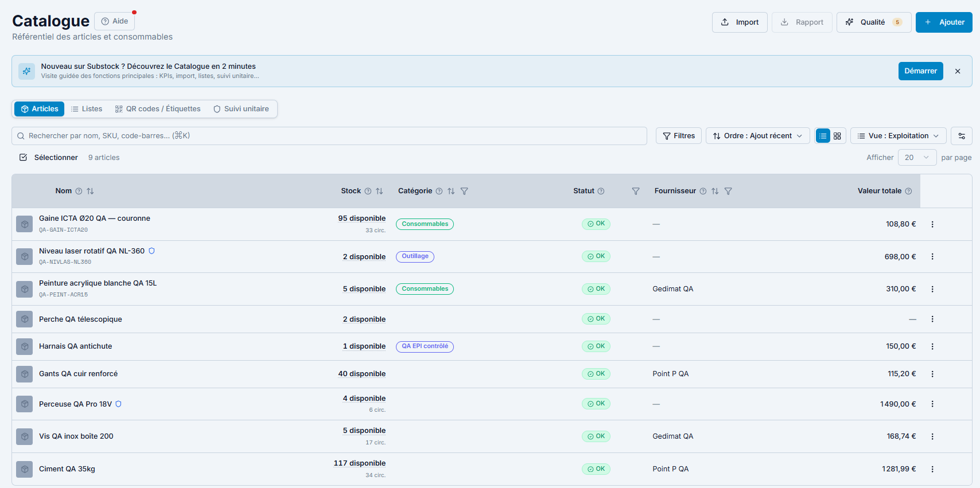Click the shield icon next to Niveau laser rotatif
The width and height of the screenshot is (980, 488).
pyautogui.click(x=151, y=251)
